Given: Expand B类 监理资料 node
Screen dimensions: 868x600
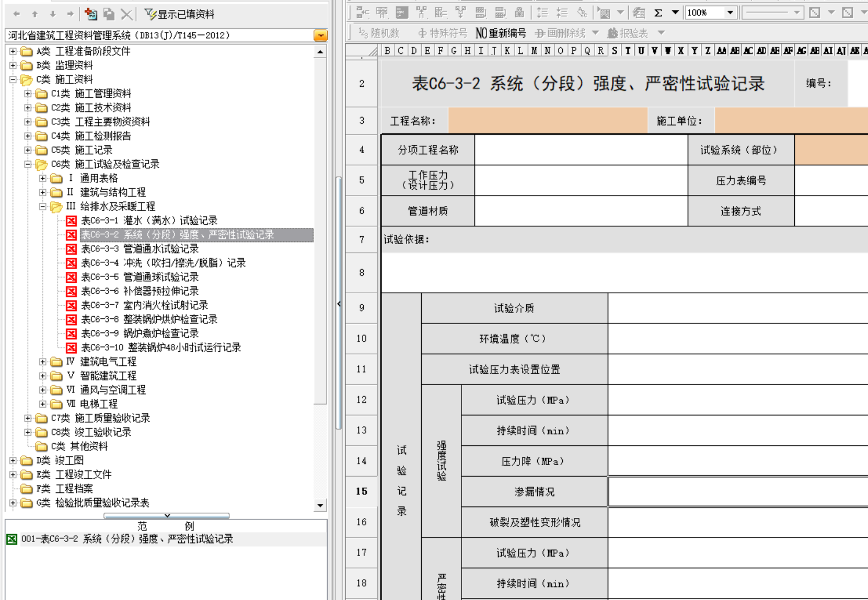Looking at the screenshot, I should point(13,65).
